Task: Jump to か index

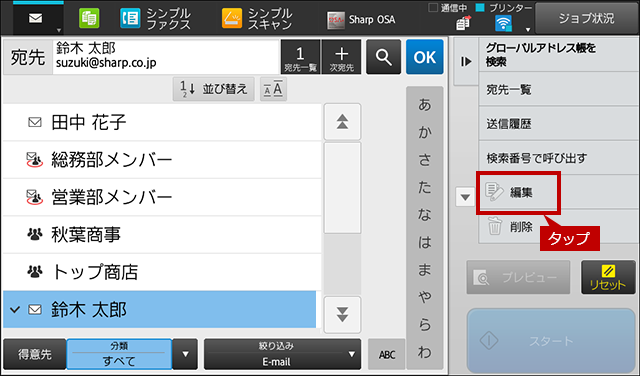Action: 424,132
